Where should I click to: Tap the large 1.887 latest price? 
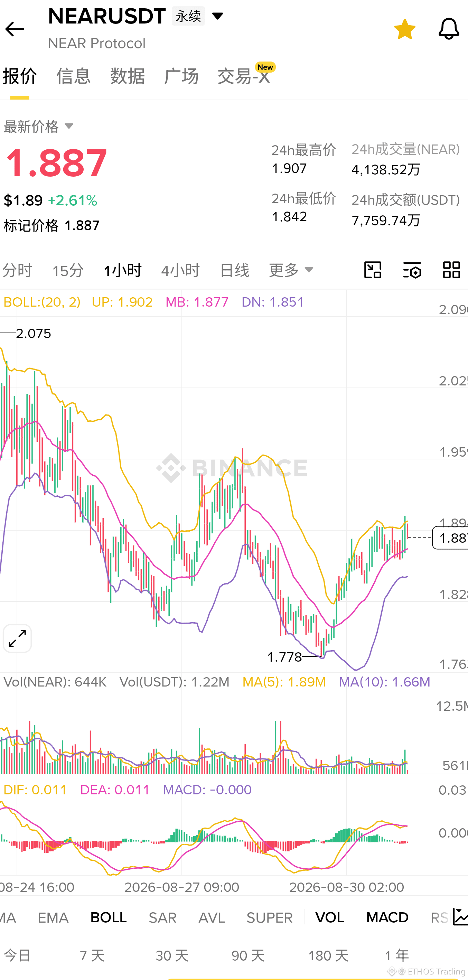tap(56, 164)
